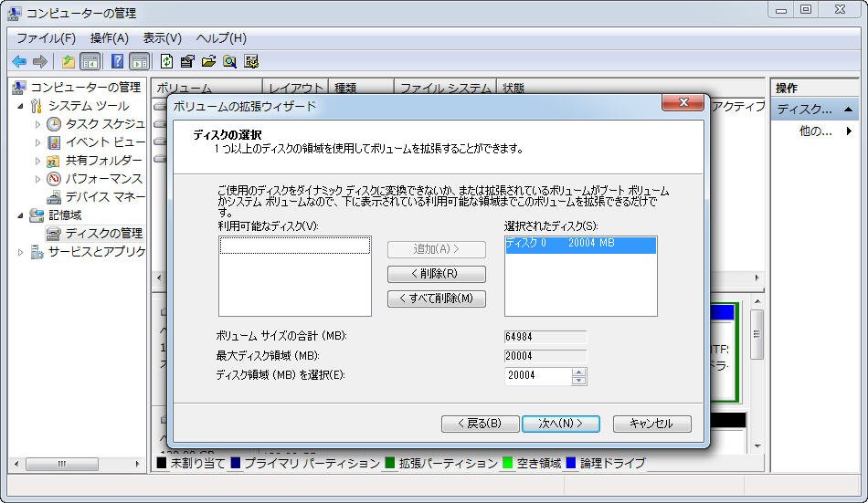Click the Properties icon in the toolbar

tap(187, 61)
